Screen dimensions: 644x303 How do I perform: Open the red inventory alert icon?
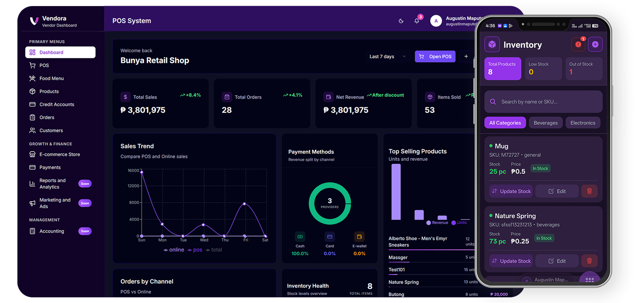pos(578,44)
